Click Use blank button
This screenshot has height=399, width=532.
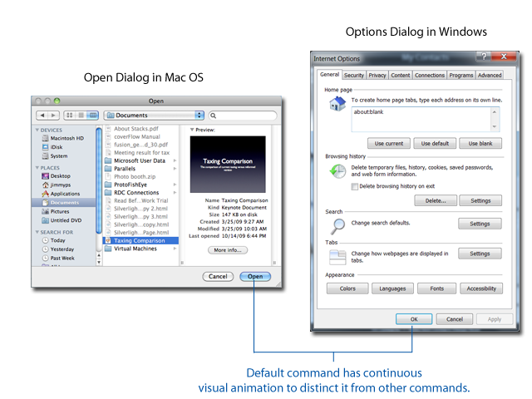[x=480, y=144]
